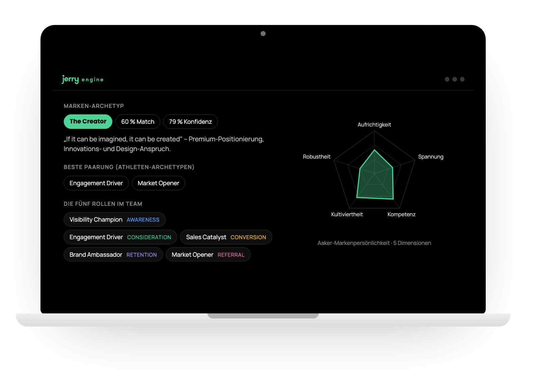Click the jerry engine logo
Viewport: 537px width, 392px height.
tap(83, 79)
